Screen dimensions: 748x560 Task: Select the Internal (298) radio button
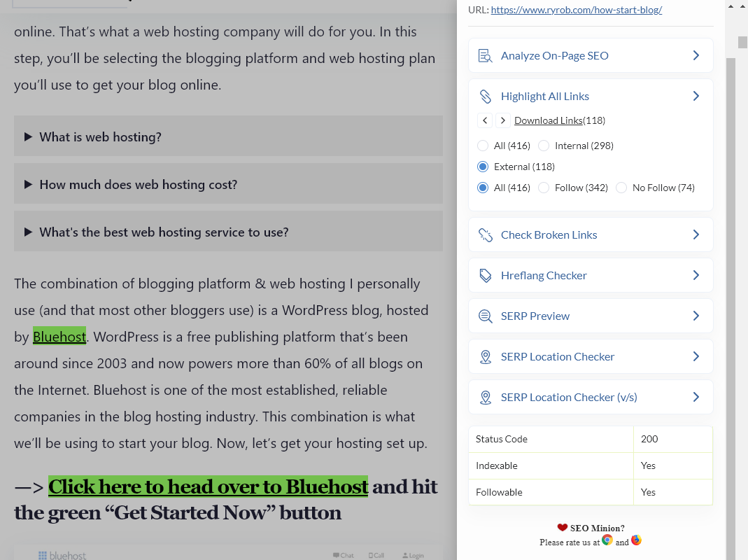[x=544, y=146]
